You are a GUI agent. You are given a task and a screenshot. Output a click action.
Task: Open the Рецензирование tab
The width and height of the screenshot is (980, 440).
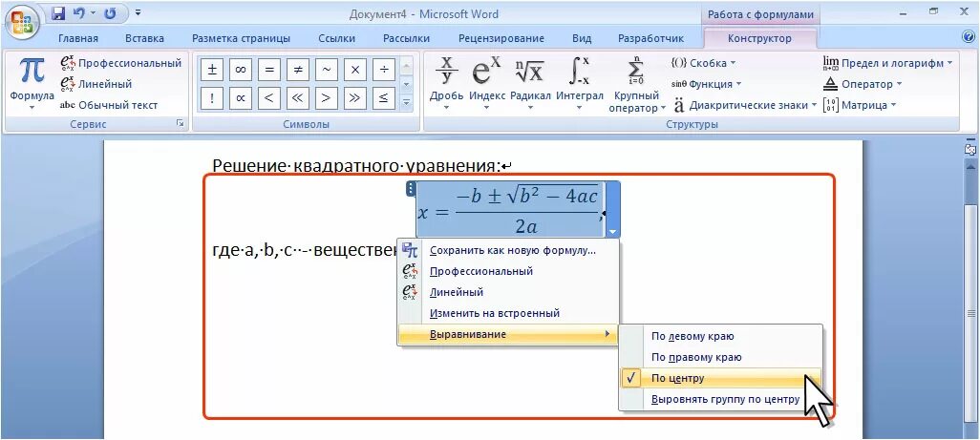(501, 38)
